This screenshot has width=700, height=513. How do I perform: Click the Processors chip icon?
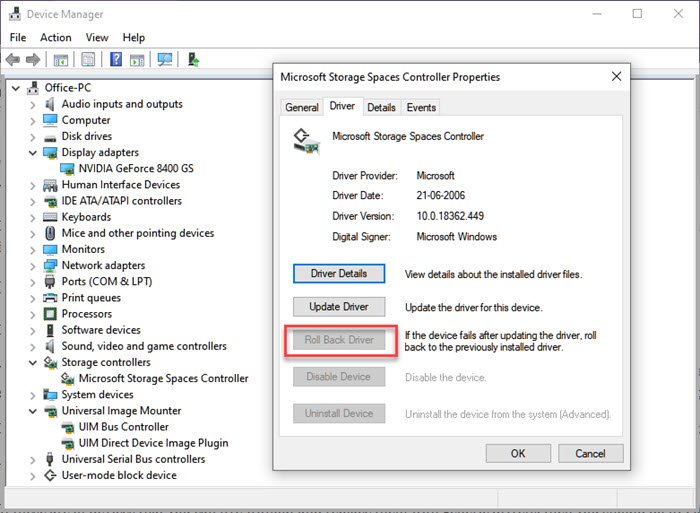pos(50,314)
